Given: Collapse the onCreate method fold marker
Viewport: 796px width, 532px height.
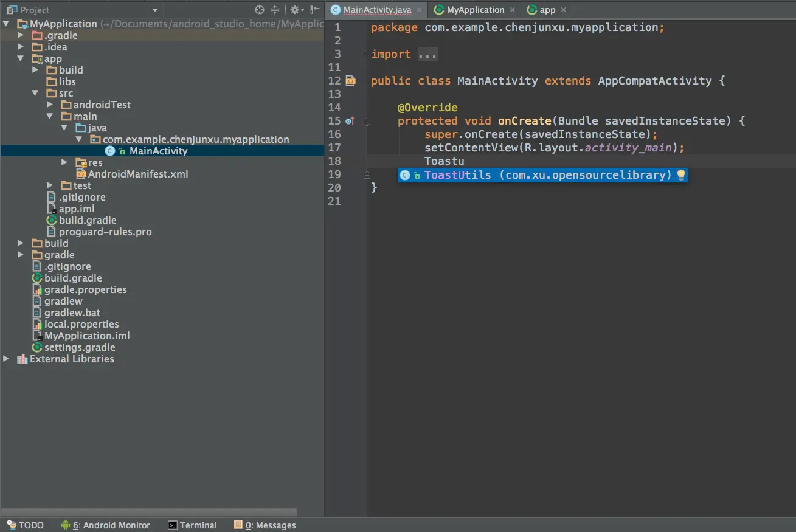Looking at the screenshot, I should (x=367, y=122).
